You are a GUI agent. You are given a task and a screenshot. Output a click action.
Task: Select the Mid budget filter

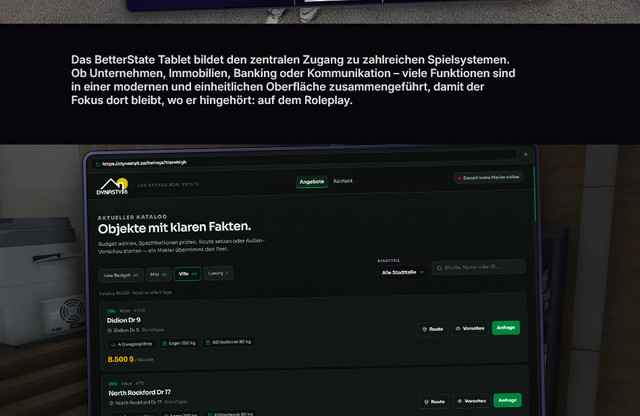(x=158, y=274)
